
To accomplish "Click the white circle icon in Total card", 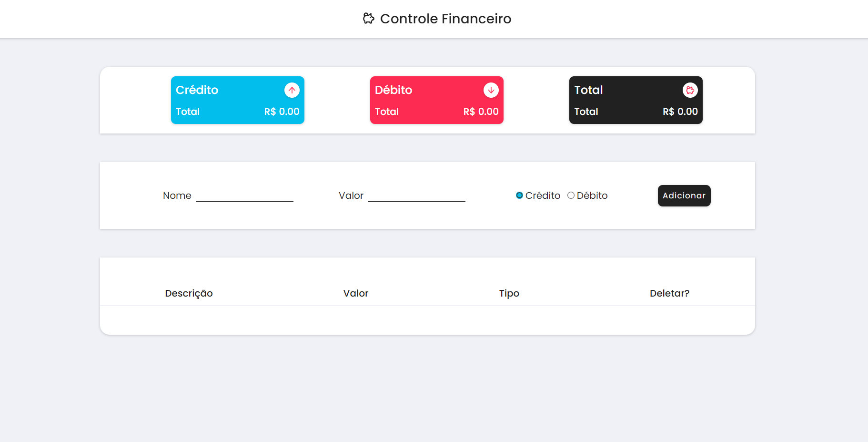I will click(x=690, y=90).
